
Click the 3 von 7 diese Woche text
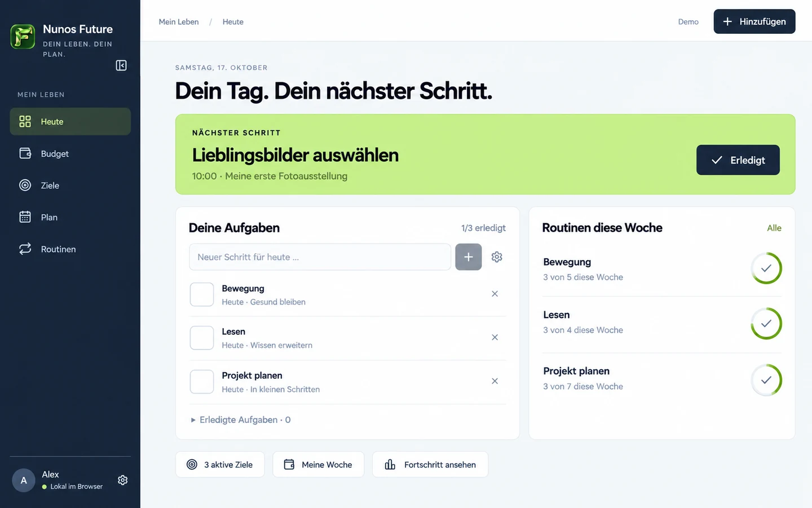coord(583,387)
